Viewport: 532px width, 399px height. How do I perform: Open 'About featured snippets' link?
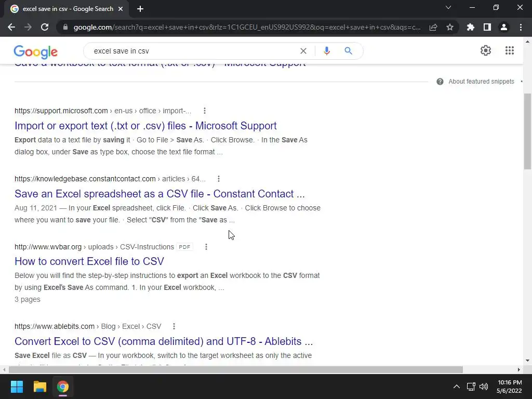coord(481,82)
